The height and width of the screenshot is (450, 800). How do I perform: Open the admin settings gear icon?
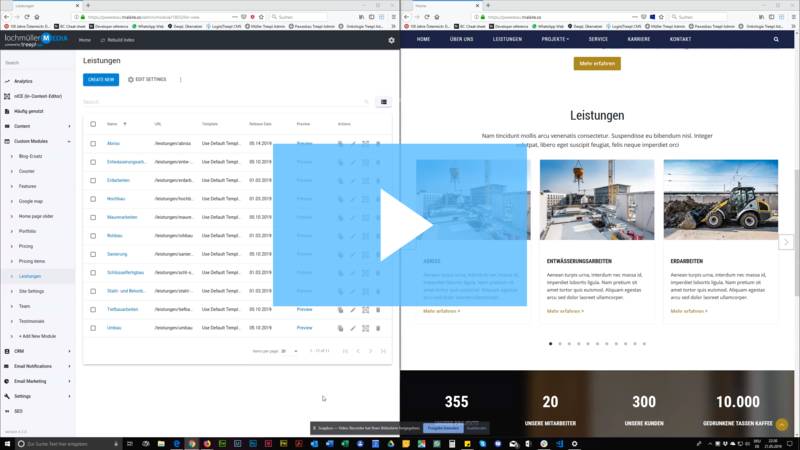tap(391, 40)
